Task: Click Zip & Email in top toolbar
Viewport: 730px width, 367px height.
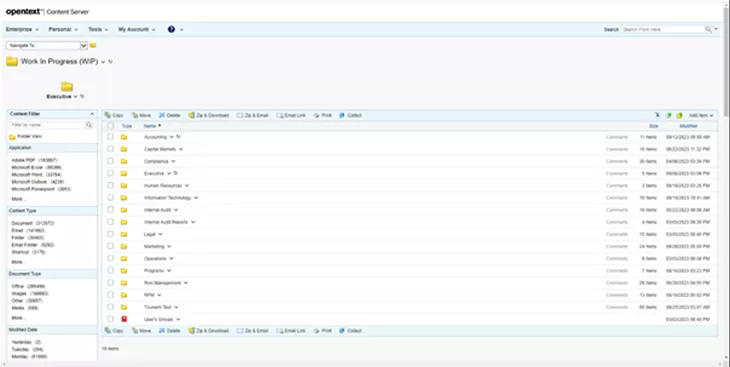Action: point(253,115)
